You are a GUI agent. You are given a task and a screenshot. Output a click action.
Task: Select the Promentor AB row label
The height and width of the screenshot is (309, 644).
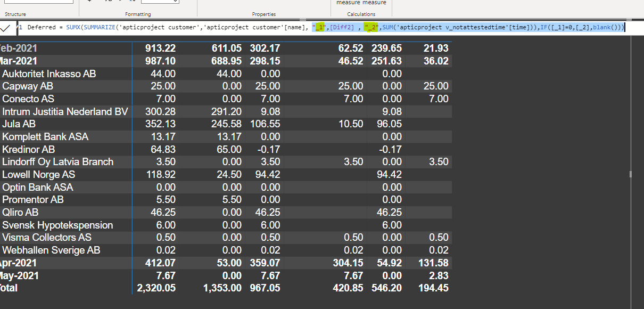[33, 200]
